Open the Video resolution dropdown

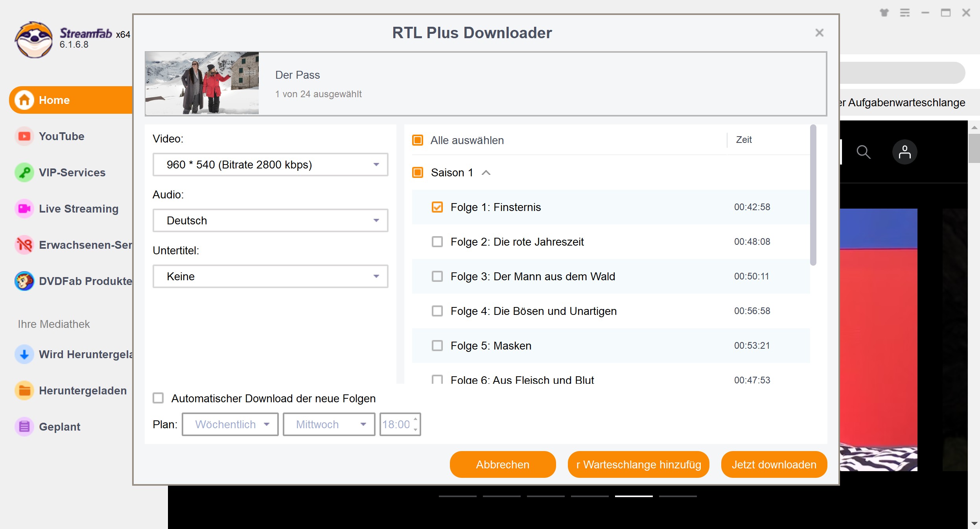(x=271, y=165)
